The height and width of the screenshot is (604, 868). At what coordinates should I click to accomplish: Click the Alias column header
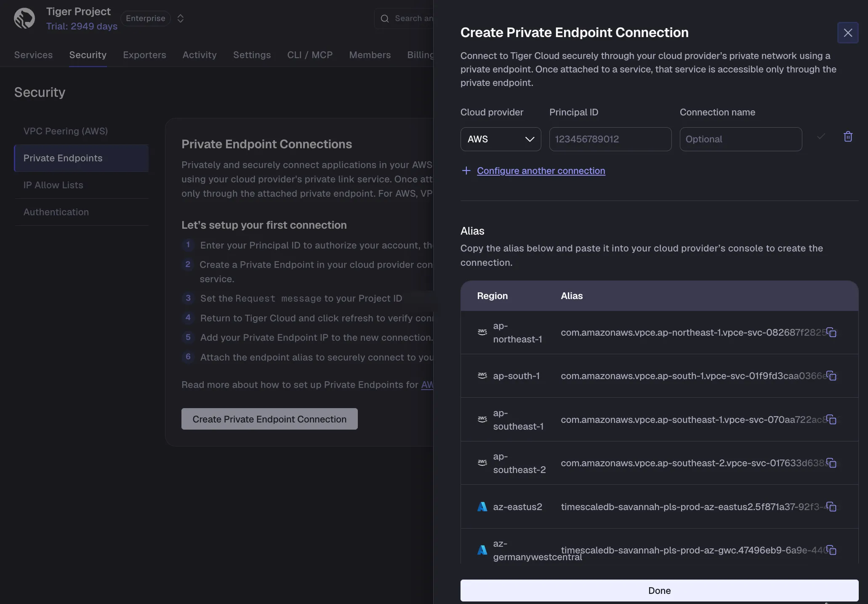[572, 296]
